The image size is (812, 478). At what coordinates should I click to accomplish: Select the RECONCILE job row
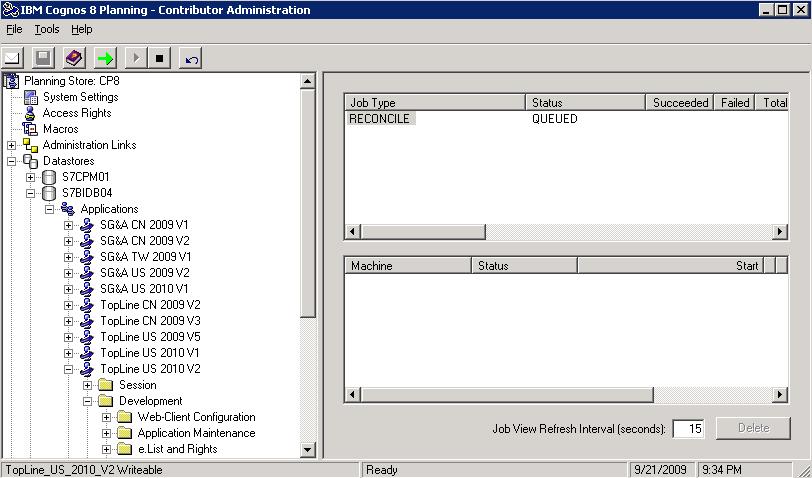click(x=379, y=119)
